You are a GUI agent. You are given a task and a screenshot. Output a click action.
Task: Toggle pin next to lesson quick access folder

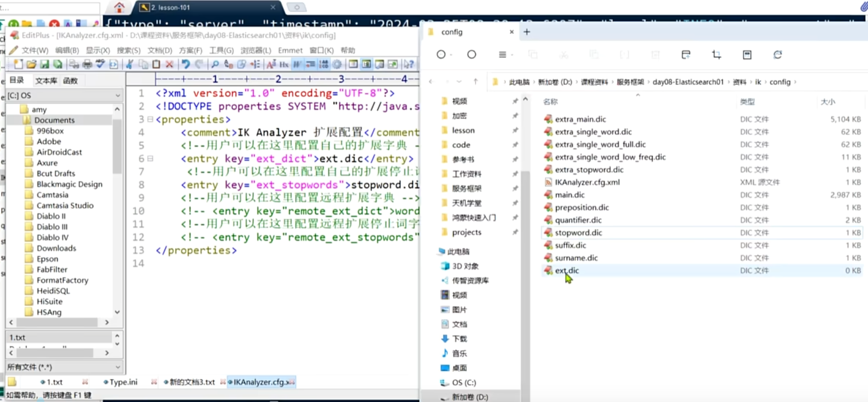point(515,130)
